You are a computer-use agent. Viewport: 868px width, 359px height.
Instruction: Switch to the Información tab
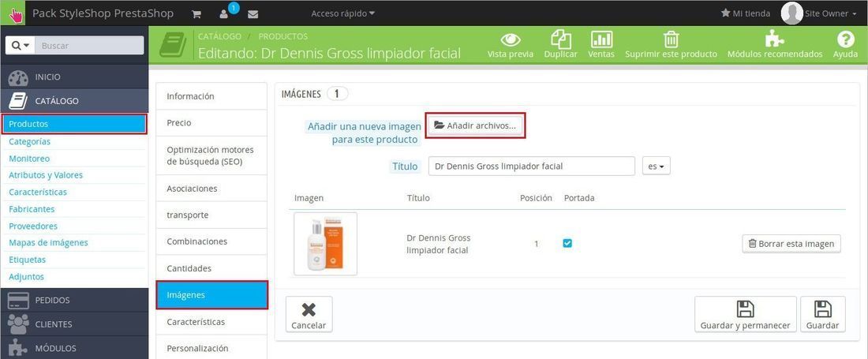[211, 96]
